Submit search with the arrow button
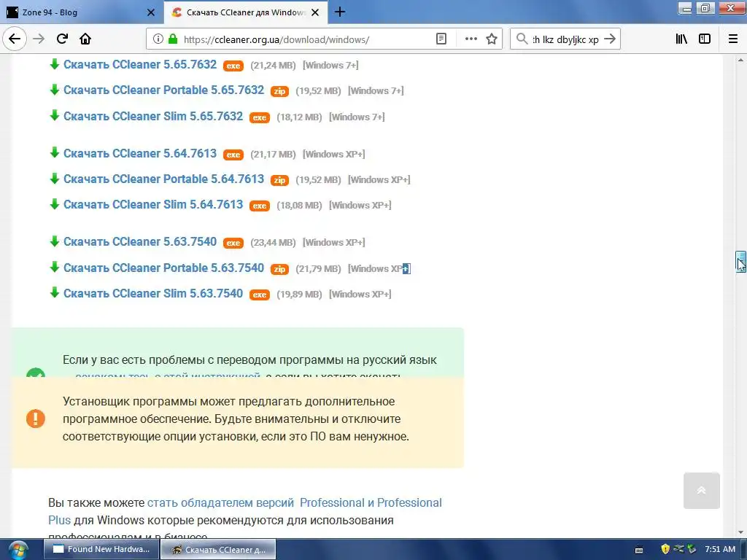Image resolution: width=747 pixels, height=560 pixels. click(x=610, y=39)
